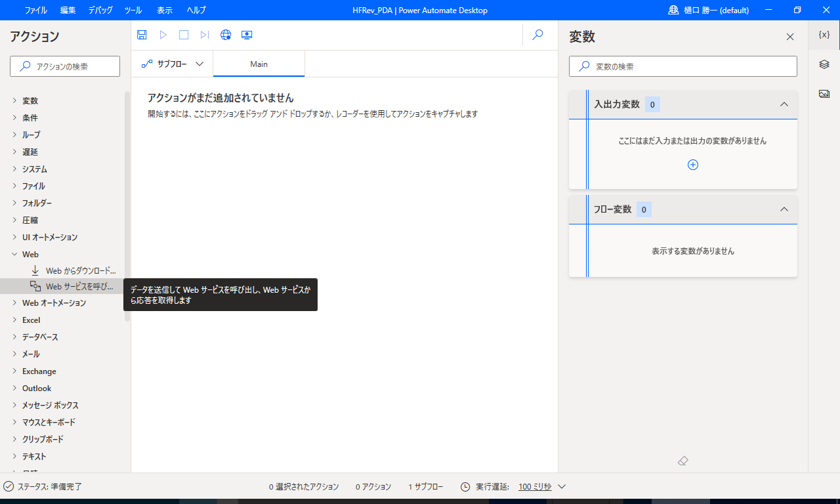Expand the メール action group
Viewport: 840px width, 504px height.
[15, 354]
